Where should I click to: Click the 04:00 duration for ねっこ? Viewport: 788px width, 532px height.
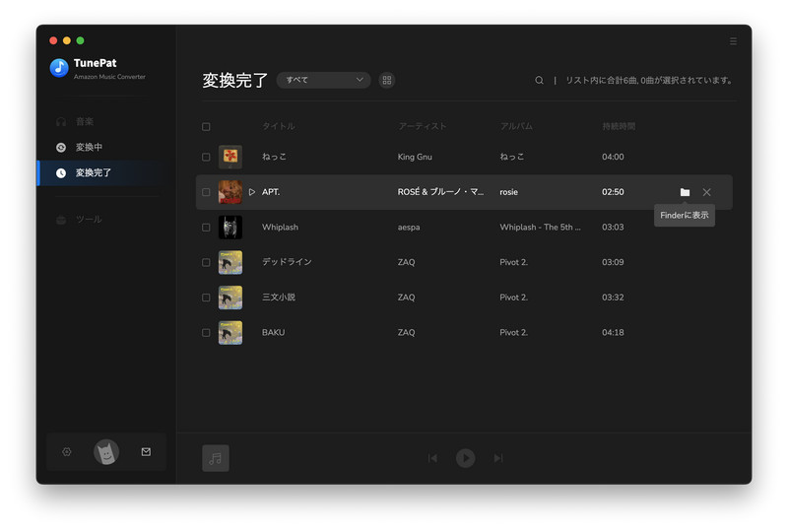point(613,157)
